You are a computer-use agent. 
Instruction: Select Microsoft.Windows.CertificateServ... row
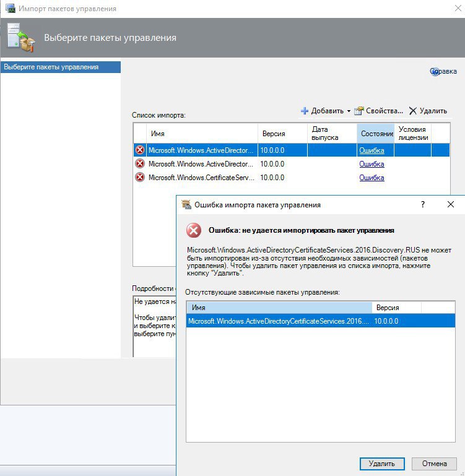pyautogui.click(x=292, y=178)
